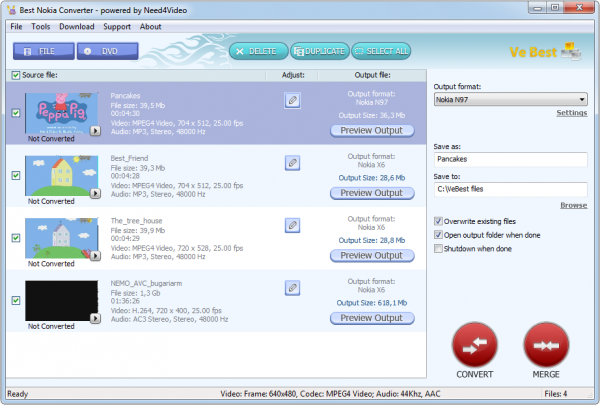The height and width of the screenshot is (405, 600).
Task: Click the Browse link
Action: 574,206
